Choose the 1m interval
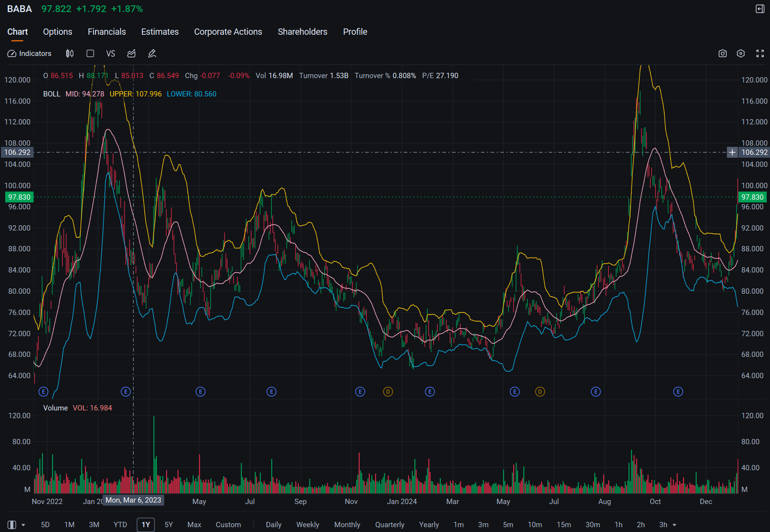This screenshot has width=770, height=532. point(459,525)
